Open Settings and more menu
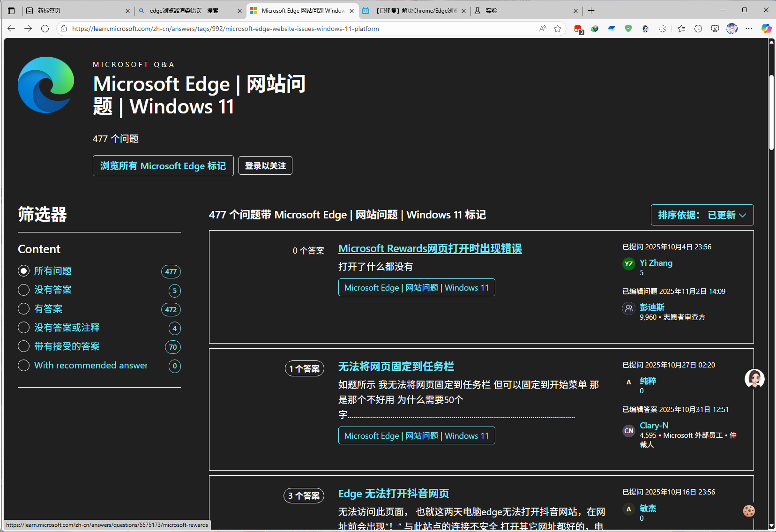Screen dimensions: 776x532 click(749, 29)
